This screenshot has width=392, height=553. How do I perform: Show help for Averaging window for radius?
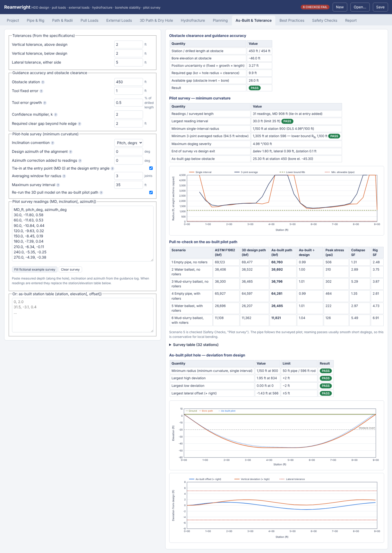(x=64, y=176)
